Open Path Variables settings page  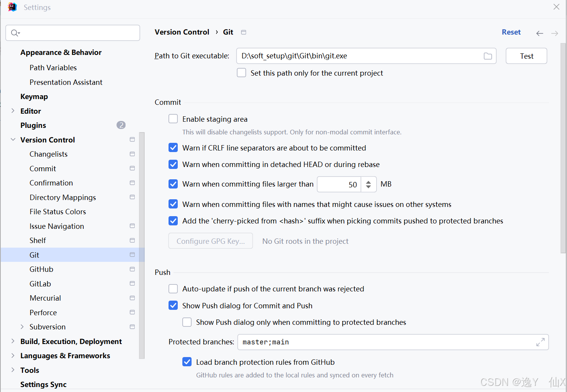pyautogui.click(x=53, y=68)
